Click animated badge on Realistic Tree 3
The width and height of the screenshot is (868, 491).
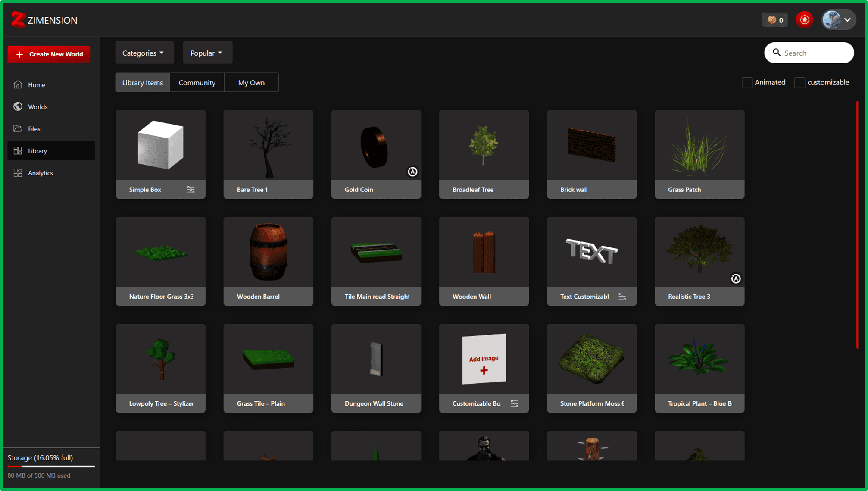tap(736, 278)
